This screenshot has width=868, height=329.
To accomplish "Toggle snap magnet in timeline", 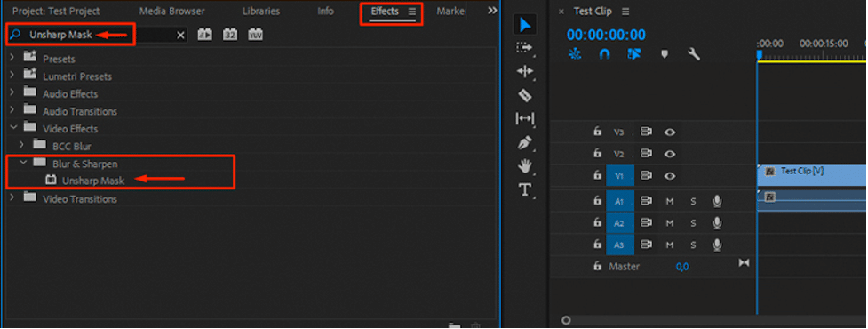I will coord(604,53).
